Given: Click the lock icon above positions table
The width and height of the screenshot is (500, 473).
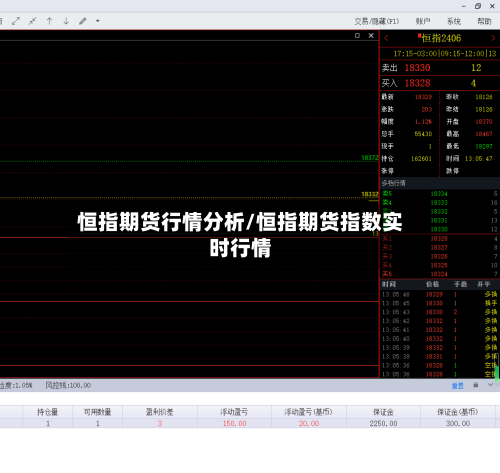Looking at the screenshot, I should 476,385.
